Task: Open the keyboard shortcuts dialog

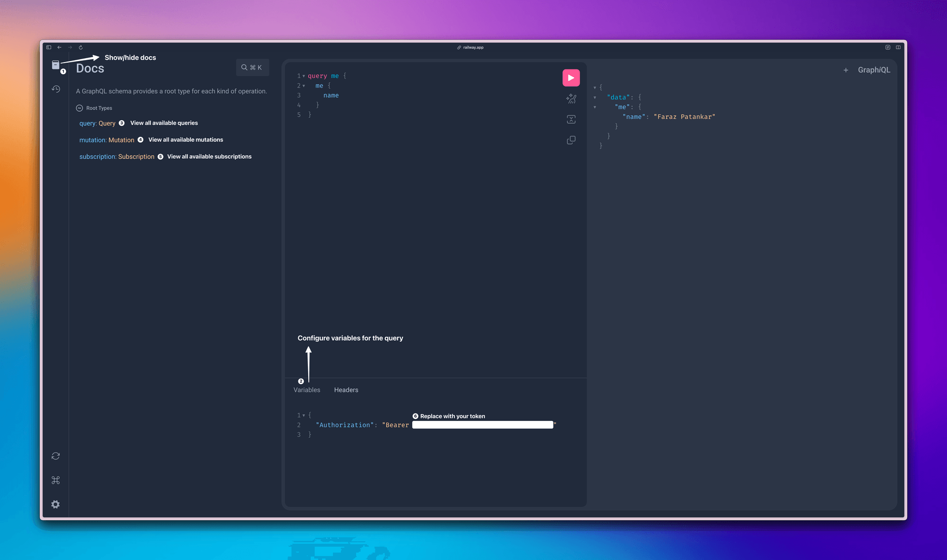Action: [56, 480]
